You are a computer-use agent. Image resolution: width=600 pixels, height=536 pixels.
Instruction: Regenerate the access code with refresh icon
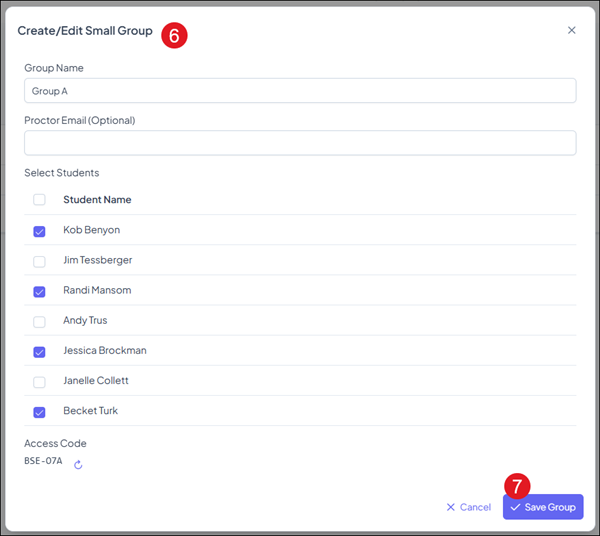pos(78,464)
